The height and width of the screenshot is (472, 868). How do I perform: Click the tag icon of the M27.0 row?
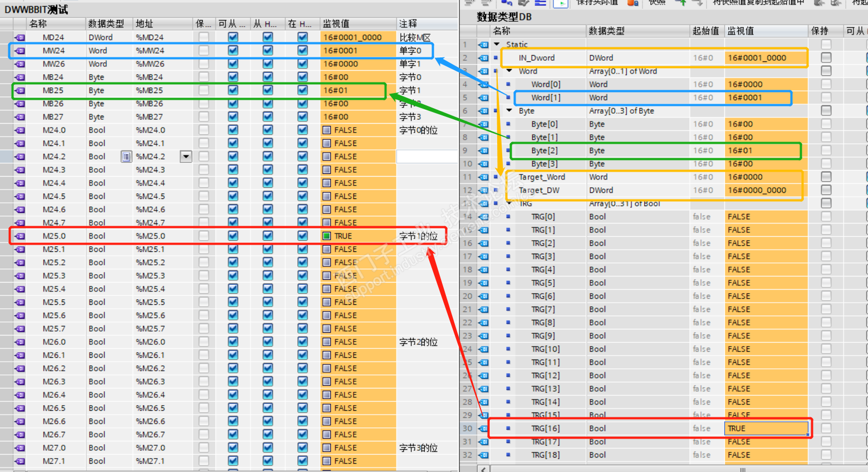click(20, 447)
